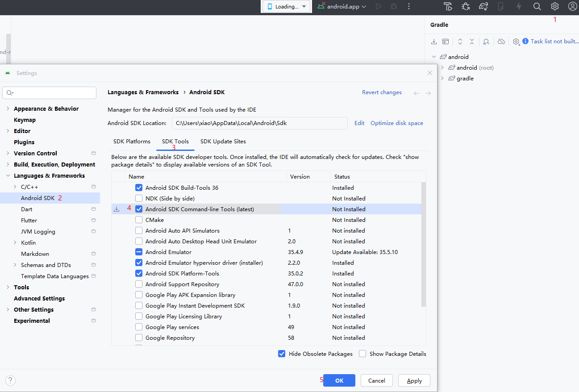Open the More Actions three-dot menu

[409, 6]
